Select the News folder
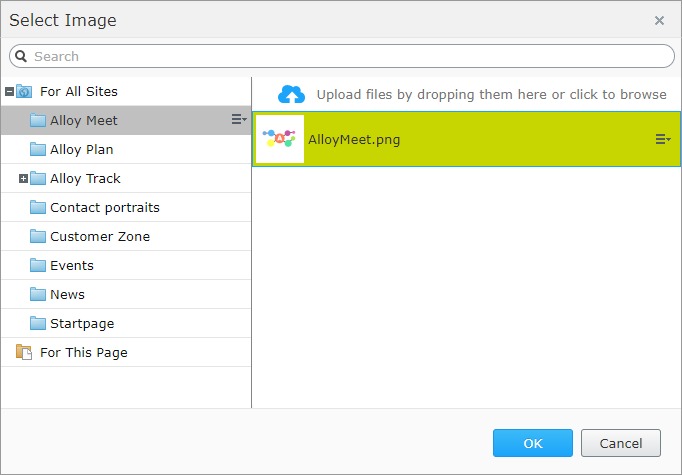 67,295
